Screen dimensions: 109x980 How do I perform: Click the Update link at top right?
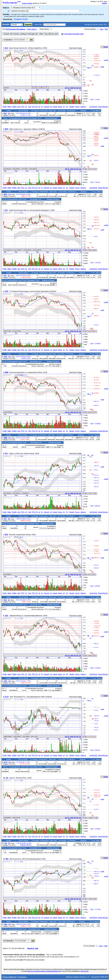pos(104,3)
